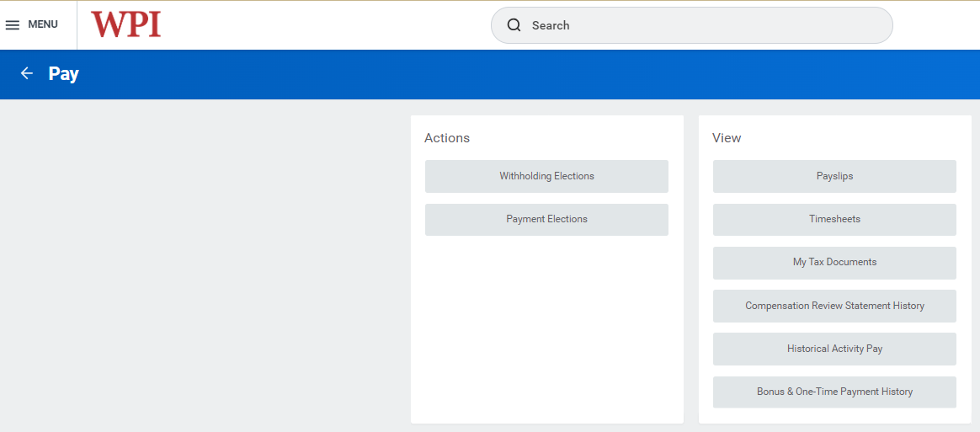Click the MENU text label
The image size is (980, 432).
pyautogui.click(x=43, y=24)
